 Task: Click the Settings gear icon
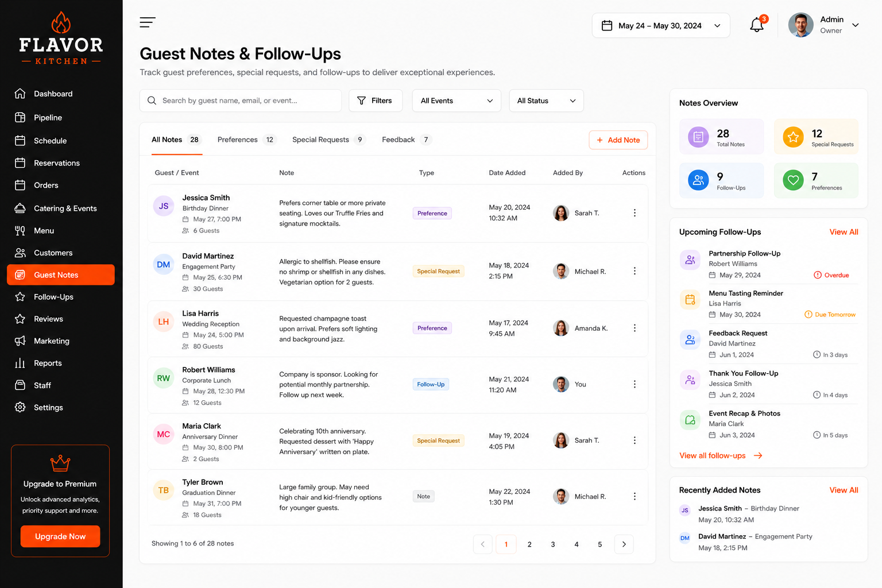(x=20, y=407)
